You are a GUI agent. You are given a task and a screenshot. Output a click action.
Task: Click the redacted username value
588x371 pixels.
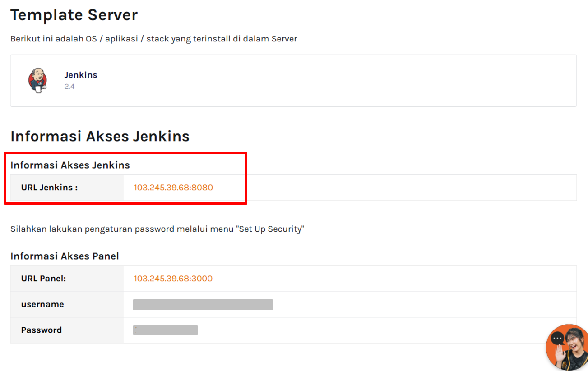[203, 305]
